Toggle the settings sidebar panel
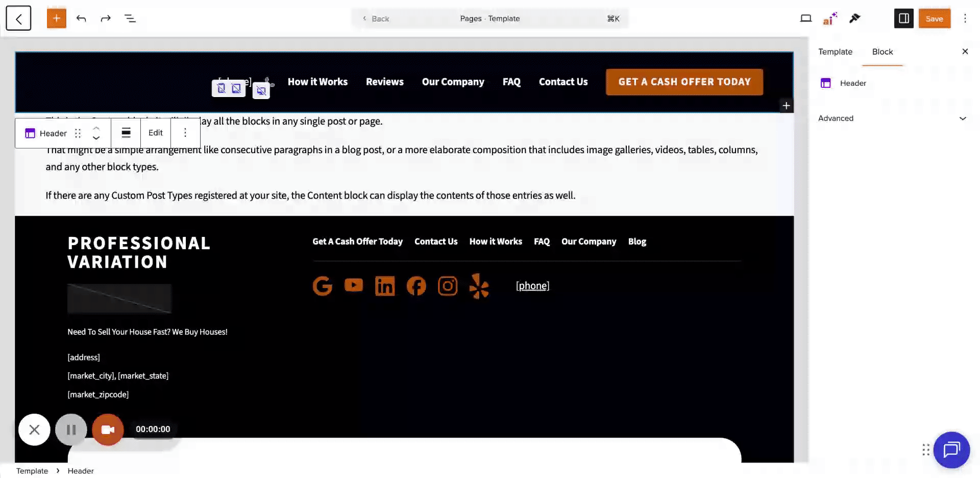 [903, 18]
